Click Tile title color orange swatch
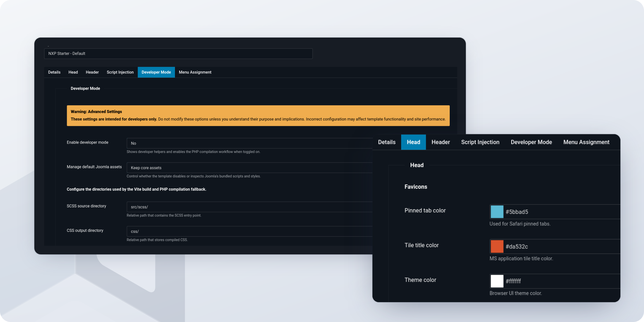Image resolution: width=644 pixels, height=322 pixels. point(497,246)
